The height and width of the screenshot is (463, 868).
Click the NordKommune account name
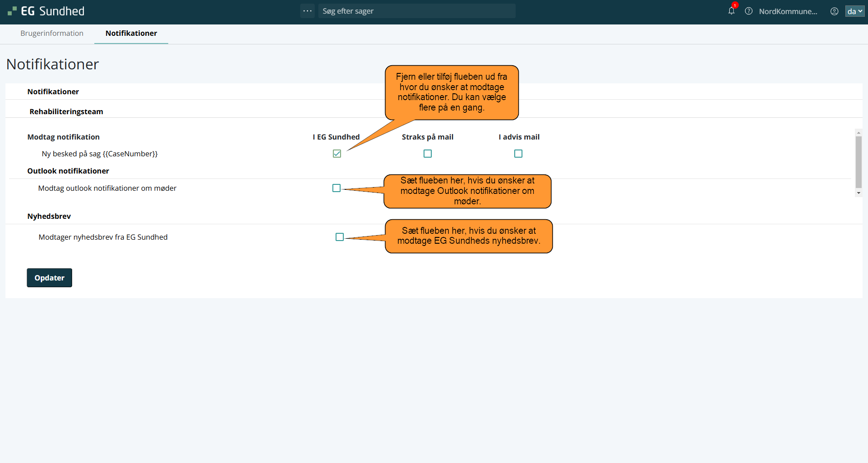click(x=788, y=11)
